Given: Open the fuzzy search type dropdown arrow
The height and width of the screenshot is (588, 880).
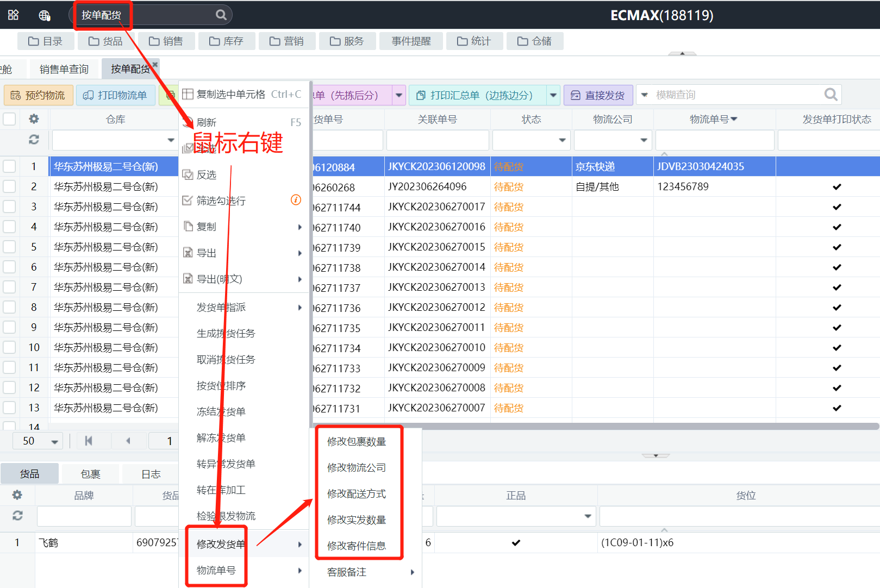Looking at the screenshot, I should point(644,95).
